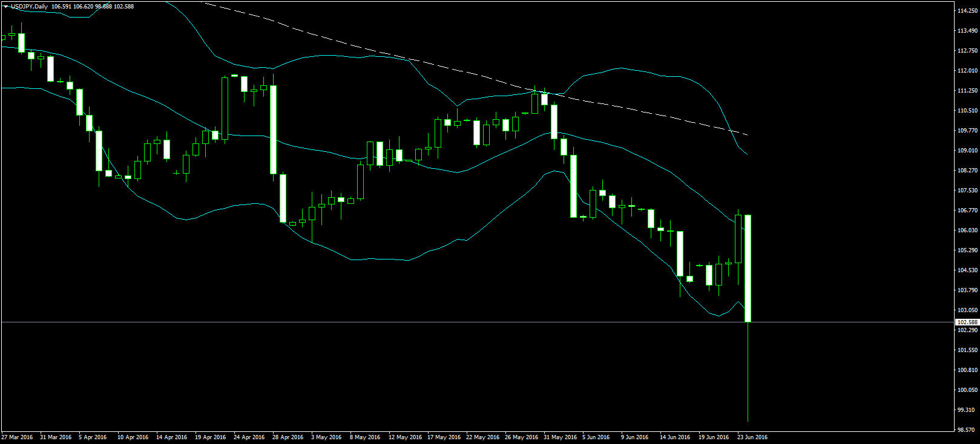
Task: Click the 14 Jun 2016 date label
Action: (674, 437)
